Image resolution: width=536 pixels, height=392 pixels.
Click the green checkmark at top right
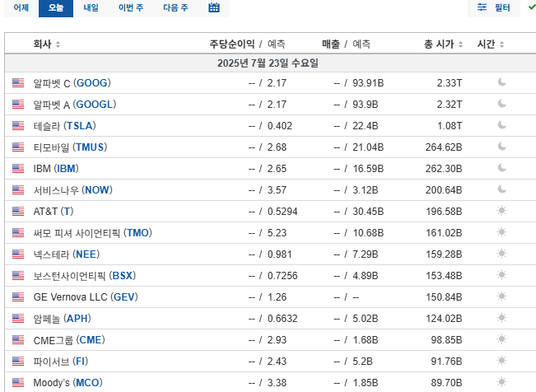(x=532, y=7)
